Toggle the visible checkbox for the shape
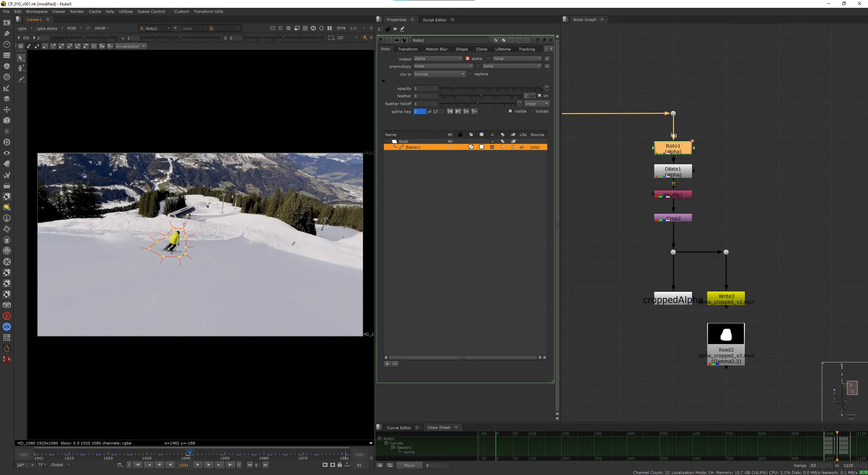This screenshot has height=475, width=868. pyautogui.click(x=510, y=111)
